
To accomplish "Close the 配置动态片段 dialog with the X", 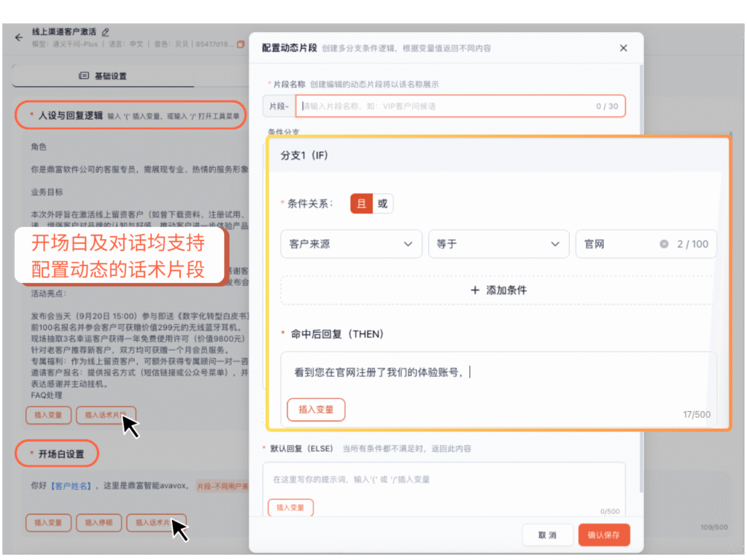I will pos(623,48).
